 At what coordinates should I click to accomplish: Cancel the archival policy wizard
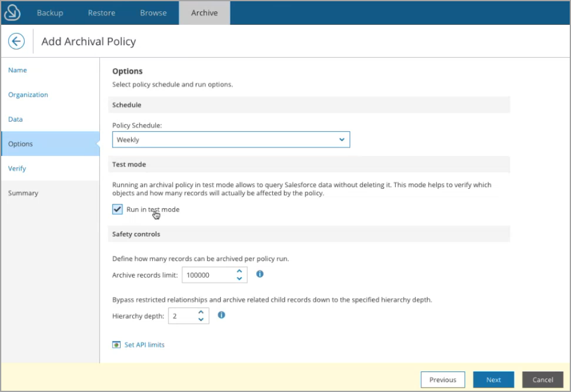coord(542,380)
